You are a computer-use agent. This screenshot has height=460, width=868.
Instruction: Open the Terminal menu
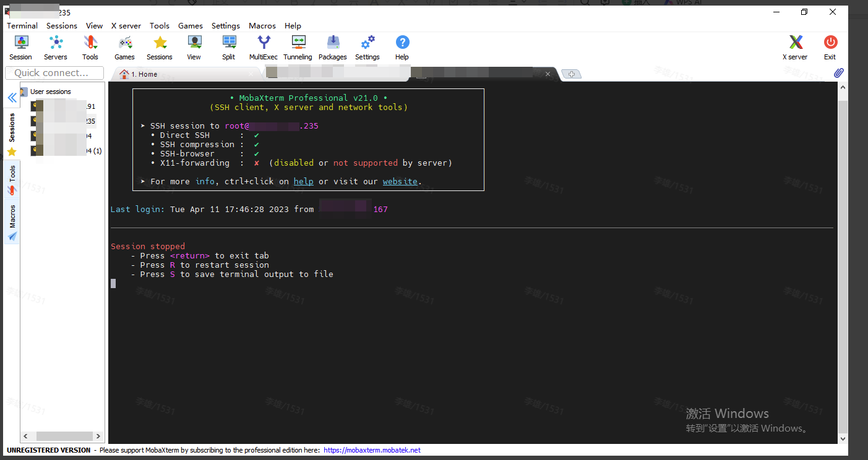[22, 26]
